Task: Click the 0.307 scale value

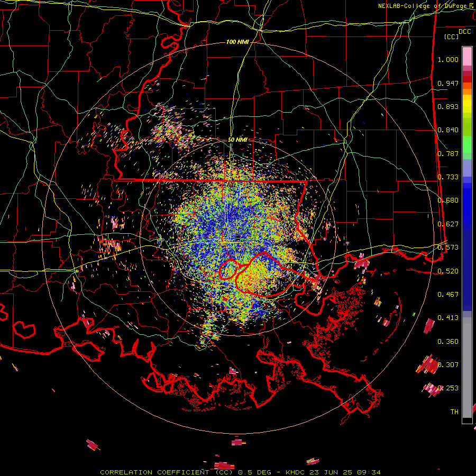Action: [448, 364]
